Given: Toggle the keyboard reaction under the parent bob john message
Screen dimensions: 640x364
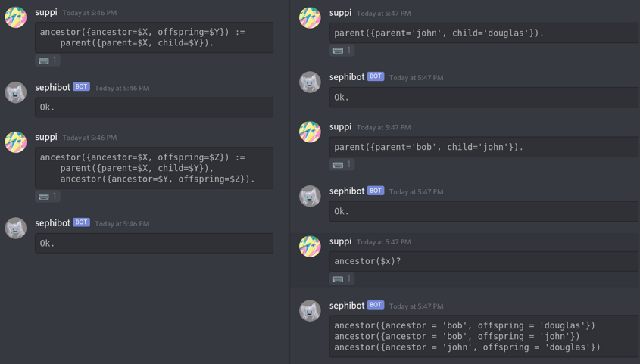Looking at the screenshot, I should pos(342,165).
